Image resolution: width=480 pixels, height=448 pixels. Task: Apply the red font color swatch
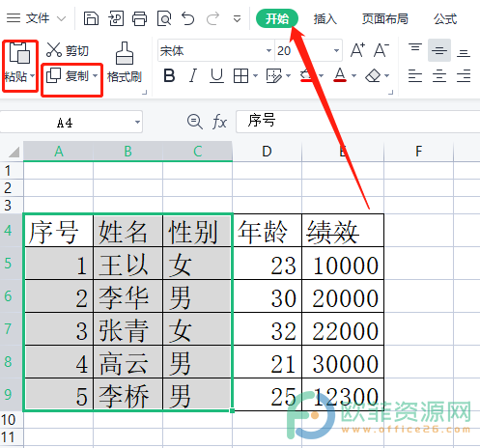[340, 75]
